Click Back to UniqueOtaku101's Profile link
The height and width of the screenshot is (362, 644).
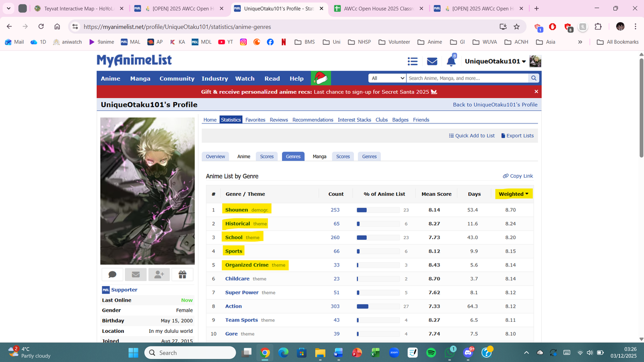(495, 105)
